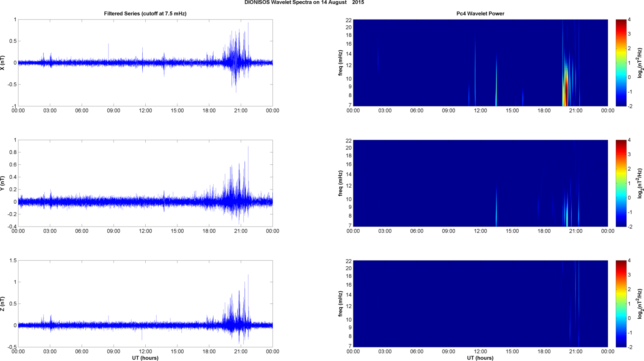644x361 pixels.
Task: Click log2(nT²/Hz) label of top colorbar
Action: pyautogui.click(x=640, y=63)
